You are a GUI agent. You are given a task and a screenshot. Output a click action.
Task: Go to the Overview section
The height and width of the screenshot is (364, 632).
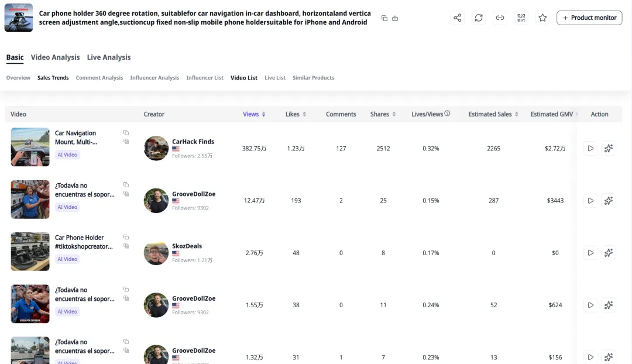click(18, 78)
